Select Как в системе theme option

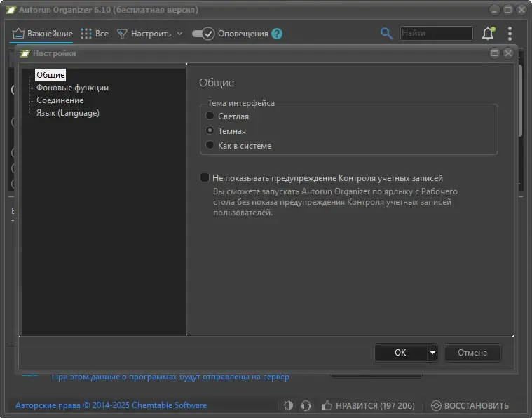[210, 145]
